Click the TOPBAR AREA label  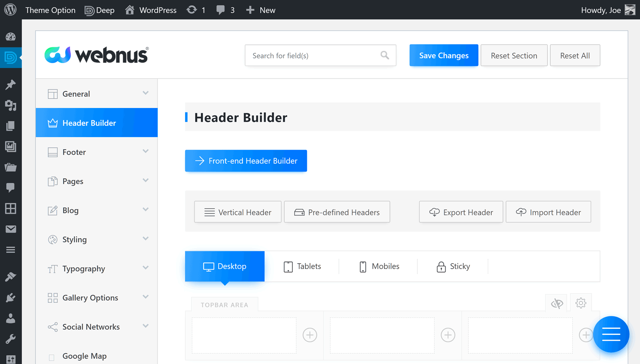pos(224,305)
